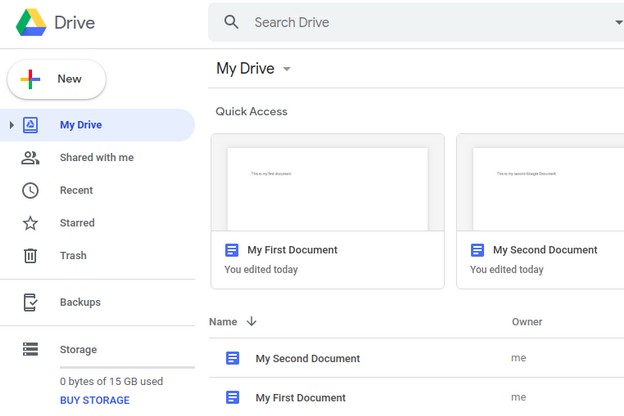Click the storage usage bar
Screen dimensions: 624x416
click(x=127, y=367)
